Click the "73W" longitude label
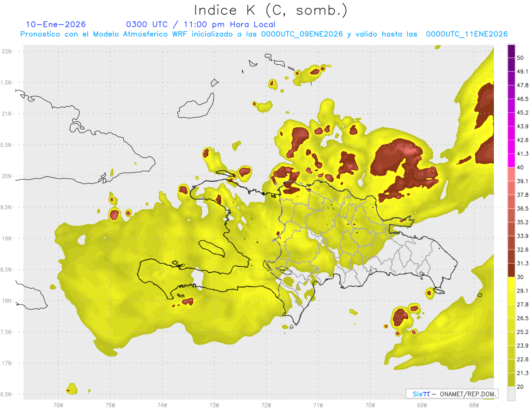532x411 pixels. 214,405
